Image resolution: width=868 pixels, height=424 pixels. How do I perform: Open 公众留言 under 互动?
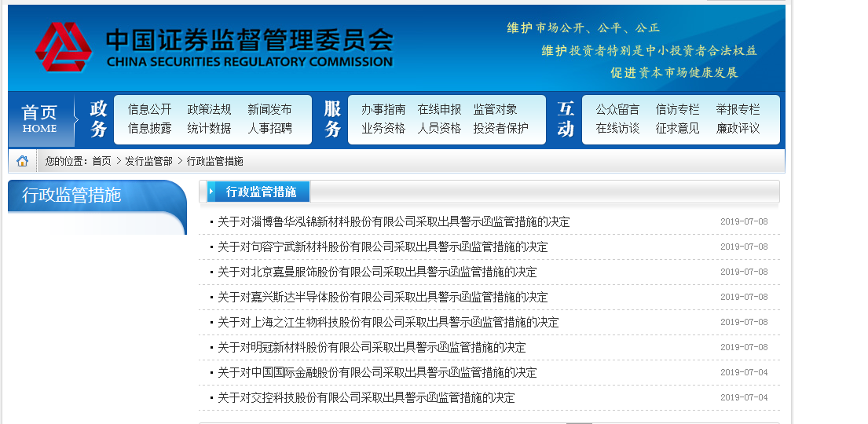(x=617, y=110)
